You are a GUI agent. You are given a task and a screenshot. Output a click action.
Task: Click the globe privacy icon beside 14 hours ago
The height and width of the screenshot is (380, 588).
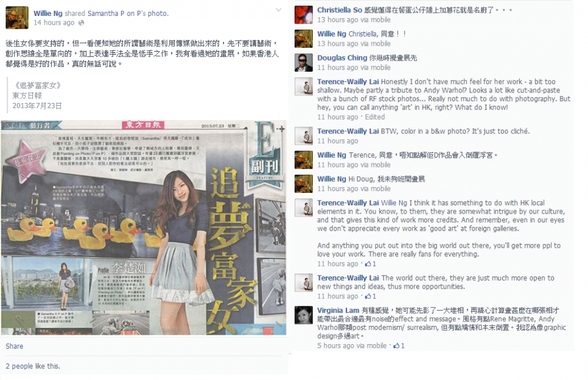tap(81, 23)
